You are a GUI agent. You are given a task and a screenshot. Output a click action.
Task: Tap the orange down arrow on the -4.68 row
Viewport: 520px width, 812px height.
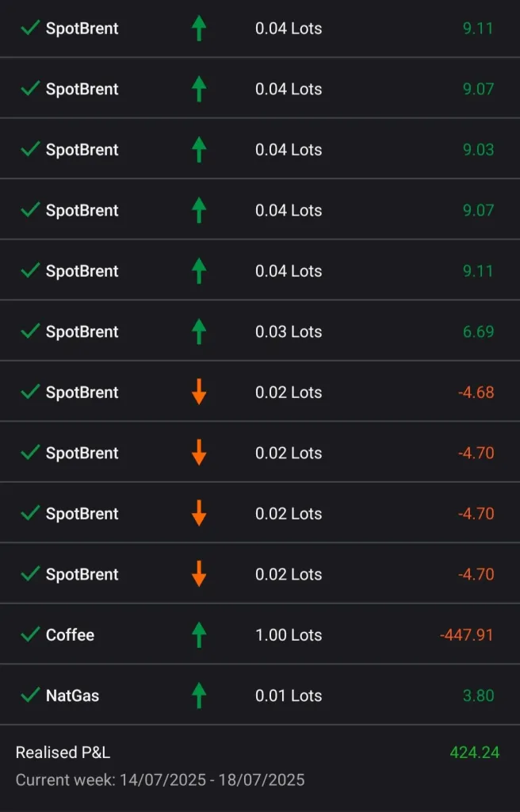click(199, 393)
